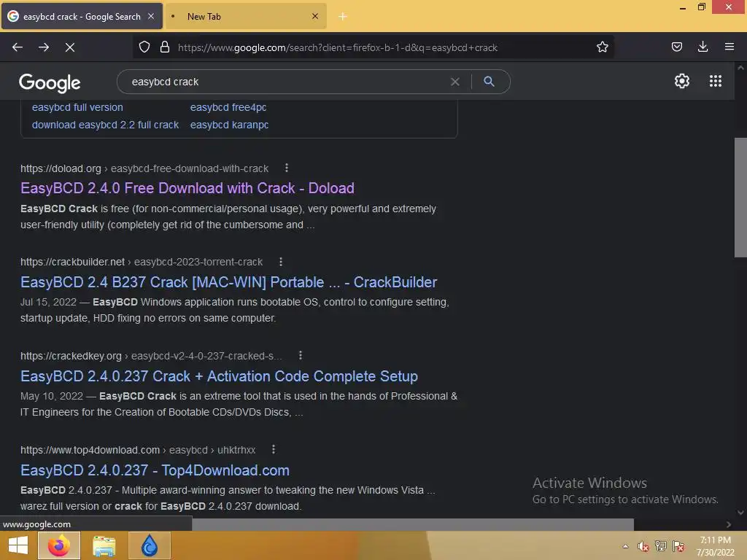Viewport: 747px width, 560px height.
Task: Click the scroll down arrow
Action: [x=740, y=513]
